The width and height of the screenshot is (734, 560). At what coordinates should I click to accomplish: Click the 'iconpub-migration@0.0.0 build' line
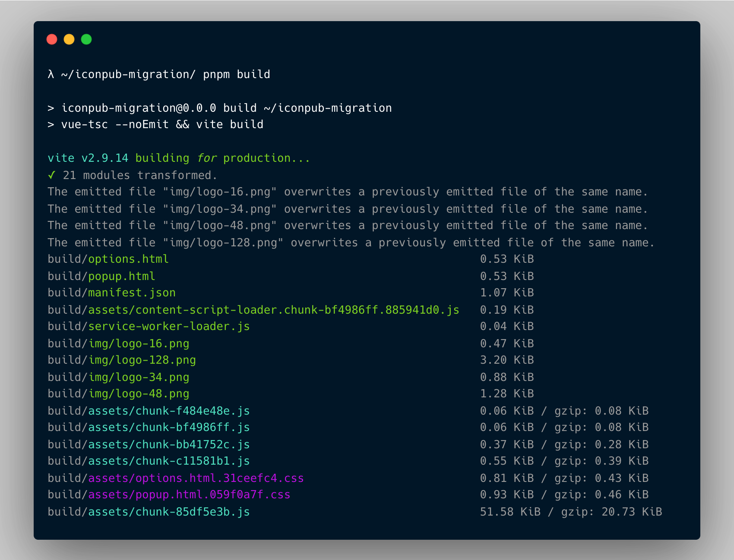[x=220, y=108]
